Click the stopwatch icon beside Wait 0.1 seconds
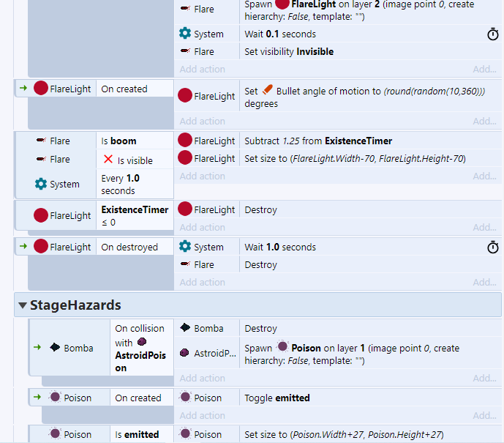 [493, 34]
